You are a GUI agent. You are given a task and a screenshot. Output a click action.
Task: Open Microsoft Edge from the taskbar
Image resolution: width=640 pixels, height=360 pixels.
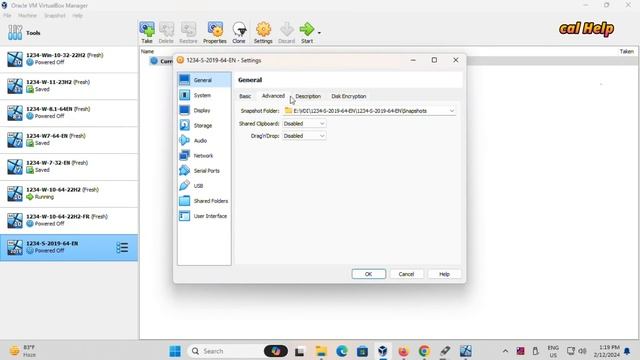pyautogui.click(x=342, y=351)
